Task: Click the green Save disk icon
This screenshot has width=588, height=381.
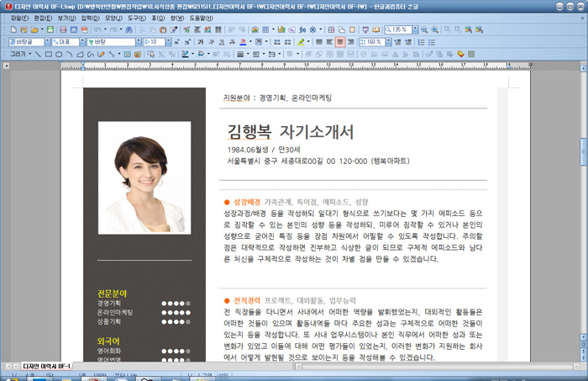Action: (x=50, y=29)
